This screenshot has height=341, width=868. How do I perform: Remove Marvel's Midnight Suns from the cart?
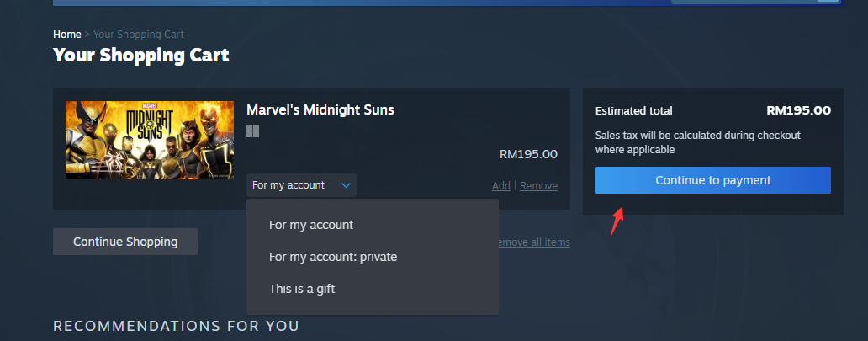tap(538, 186)
